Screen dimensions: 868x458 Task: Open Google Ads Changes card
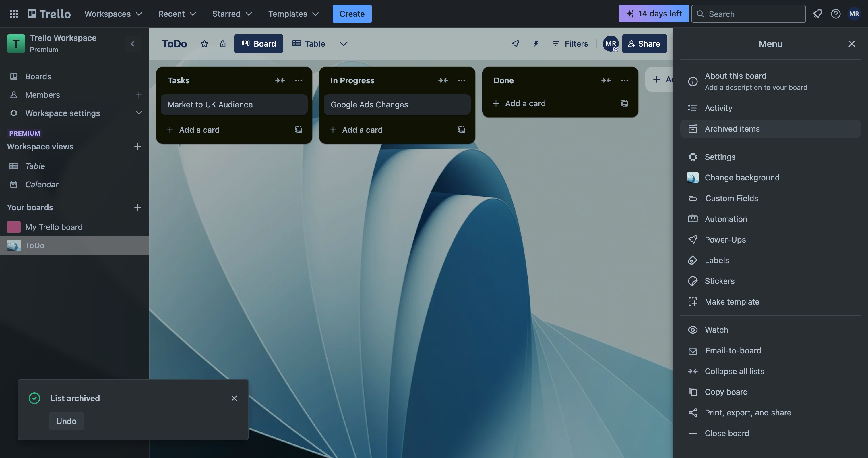[397, 105]
